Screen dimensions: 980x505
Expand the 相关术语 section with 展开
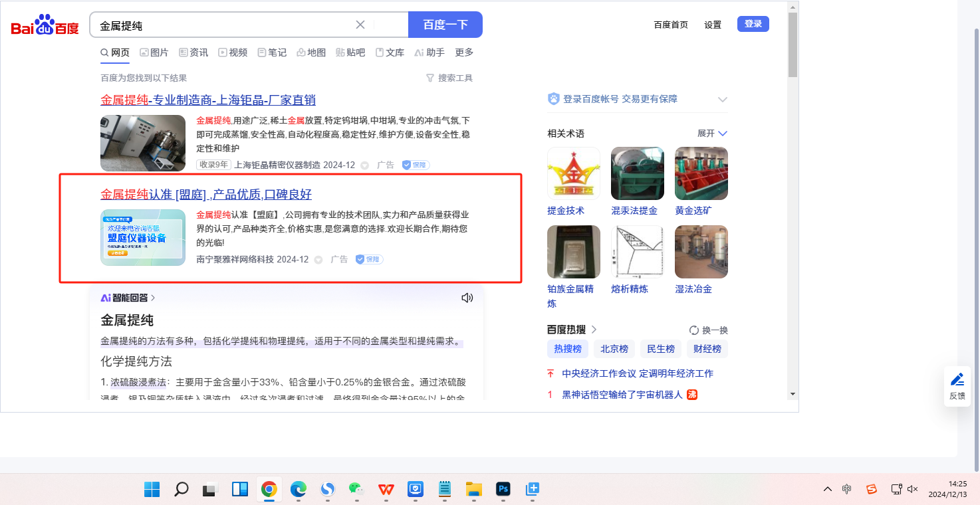coord(712,134)
